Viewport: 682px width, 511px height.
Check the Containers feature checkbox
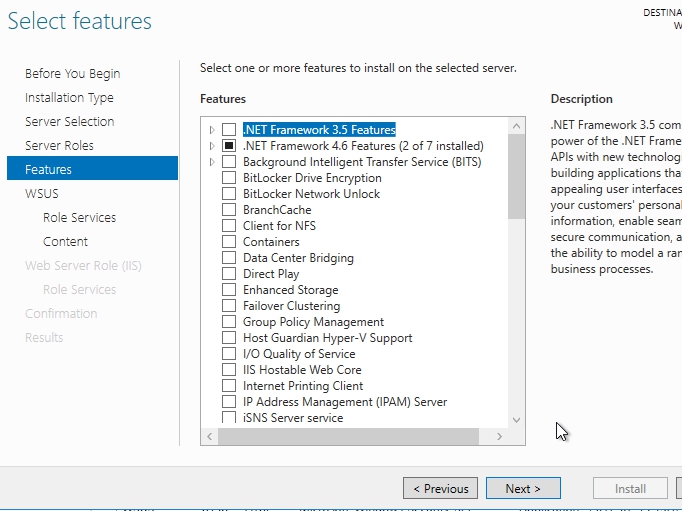[229, 242]
